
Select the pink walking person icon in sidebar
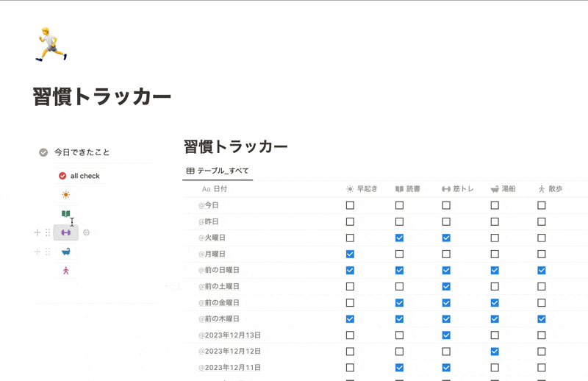66,271
